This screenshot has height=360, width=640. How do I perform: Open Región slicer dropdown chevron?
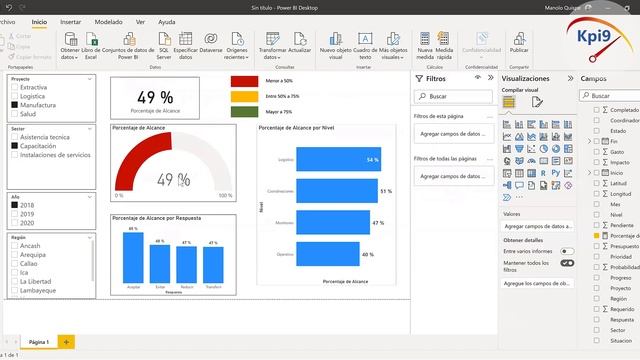click(90, 237)
